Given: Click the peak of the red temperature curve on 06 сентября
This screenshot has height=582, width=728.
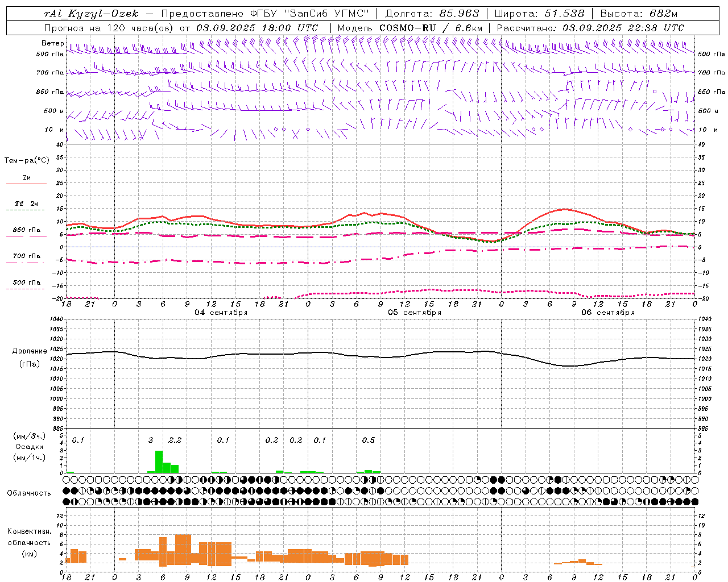Looking at the screenshot, I should pos(563,210).
